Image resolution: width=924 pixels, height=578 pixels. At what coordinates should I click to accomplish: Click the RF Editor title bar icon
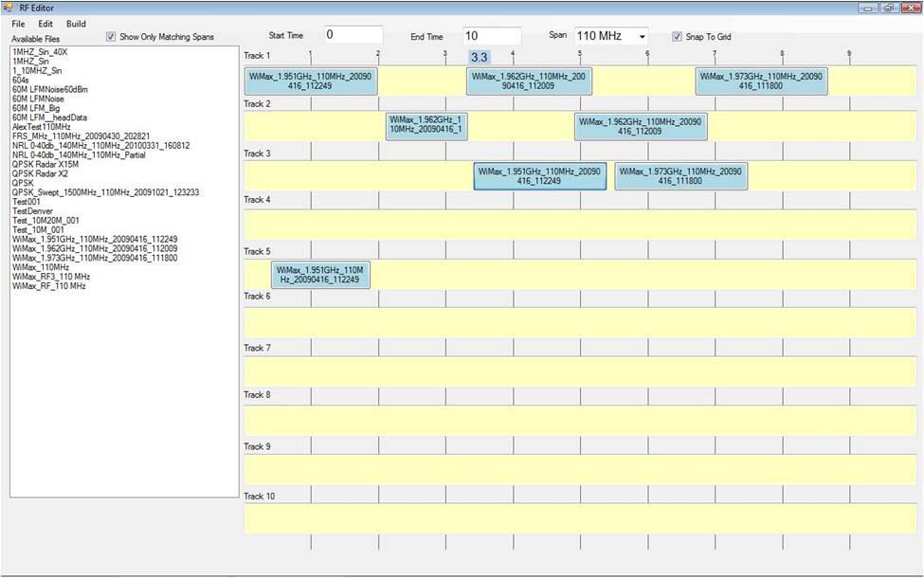pos(9,8)
